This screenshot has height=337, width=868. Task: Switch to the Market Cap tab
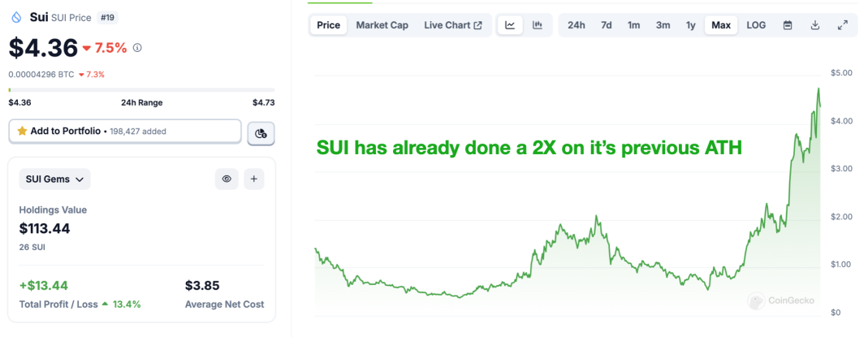coord(382,25)
